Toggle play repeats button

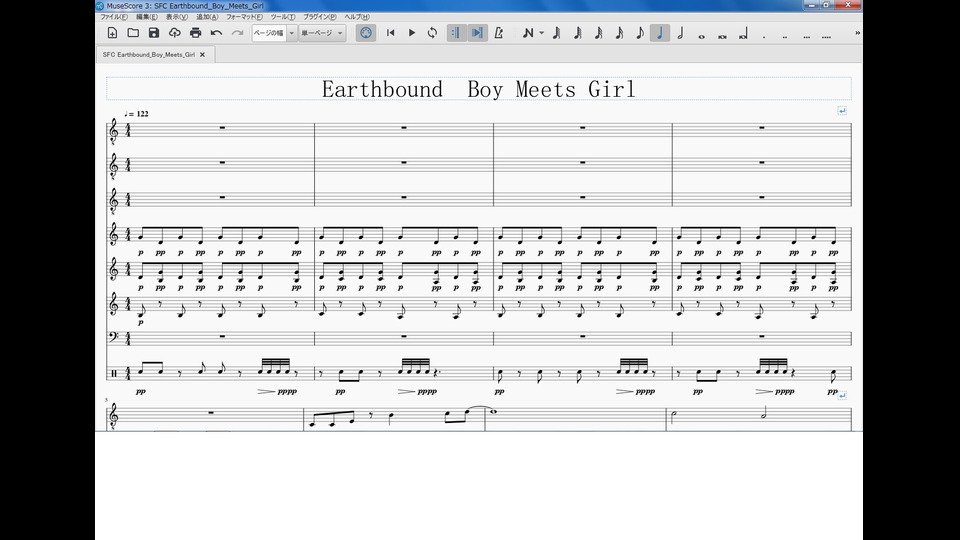pos(456,33)
